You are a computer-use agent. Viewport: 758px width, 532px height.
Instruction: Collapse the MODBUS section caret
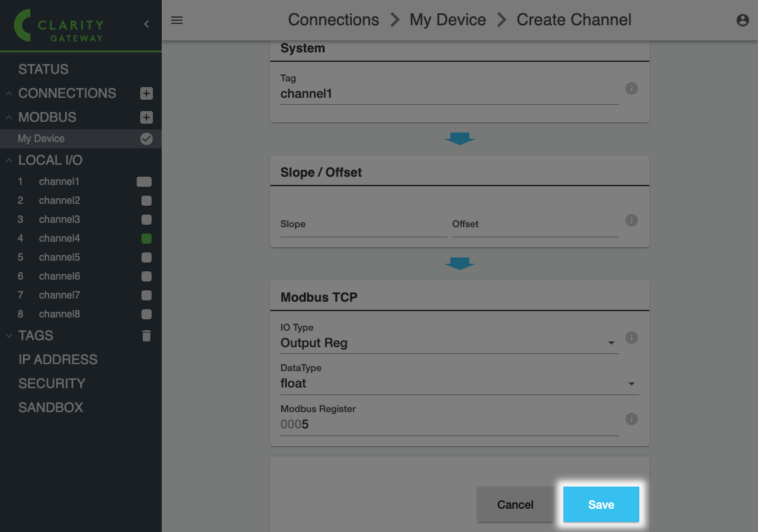click(x=9, y=117)
